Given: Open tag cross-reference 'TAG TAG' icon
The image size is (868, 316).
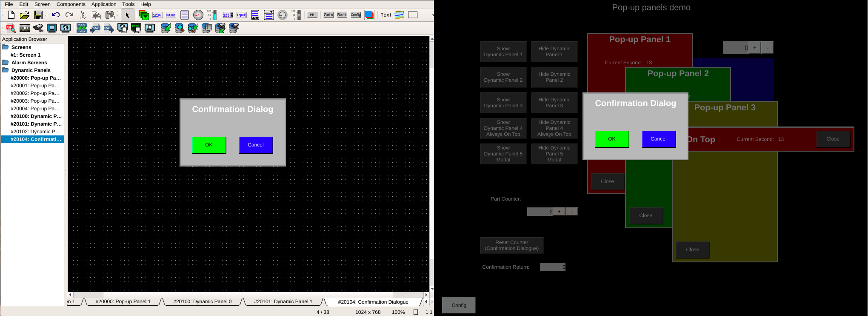Looking at the screenshot, I should point(81,28).
